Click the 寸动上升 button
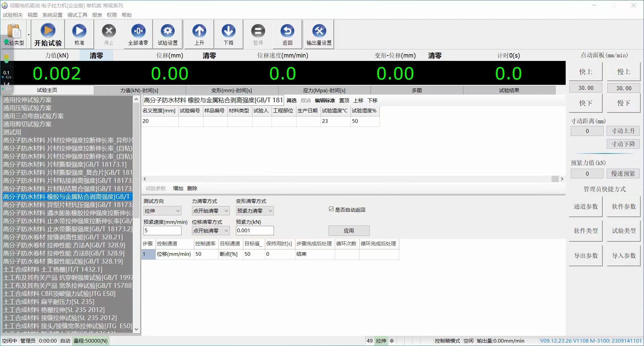This screenshot has width=644, height=346. click(623, 131)
